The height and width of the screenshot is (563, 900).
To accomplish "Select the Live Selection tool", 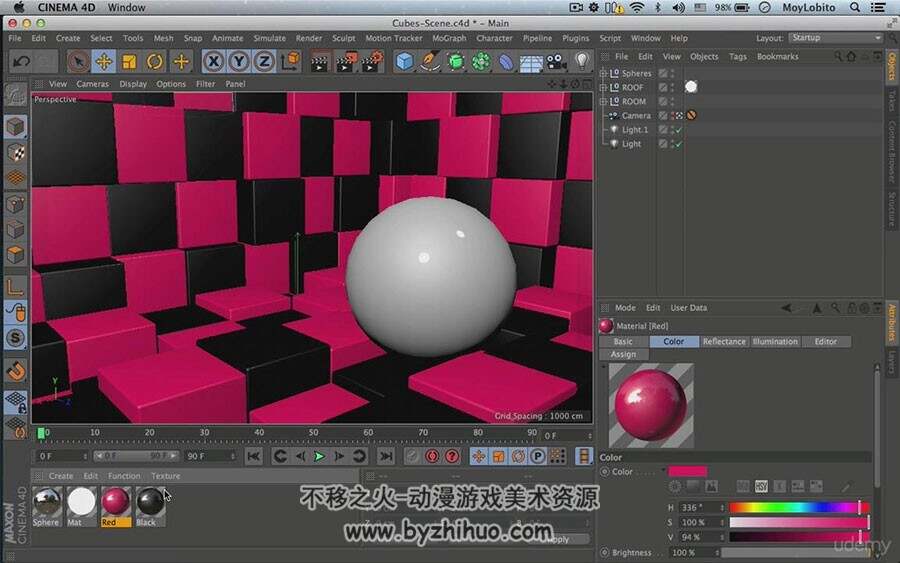I will point(78,61).
